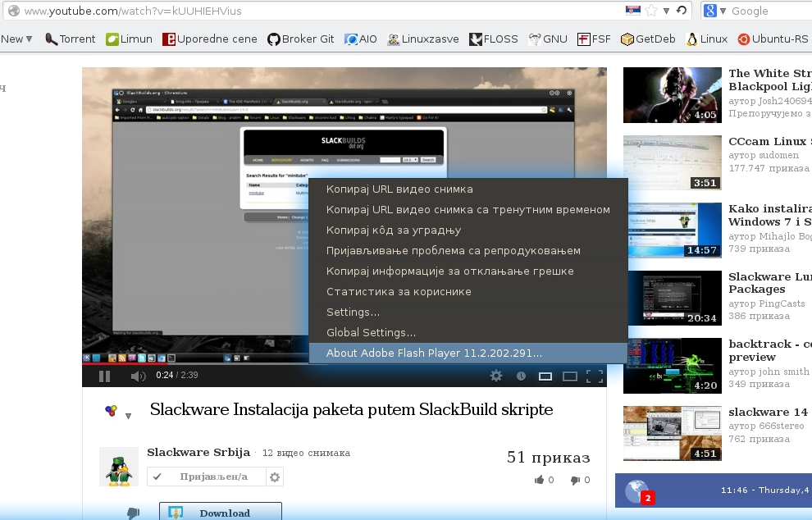Image resolution: width=812 pixels, height=520 pixels.
Task: Switch player to small size view
Action: [545, 376]
